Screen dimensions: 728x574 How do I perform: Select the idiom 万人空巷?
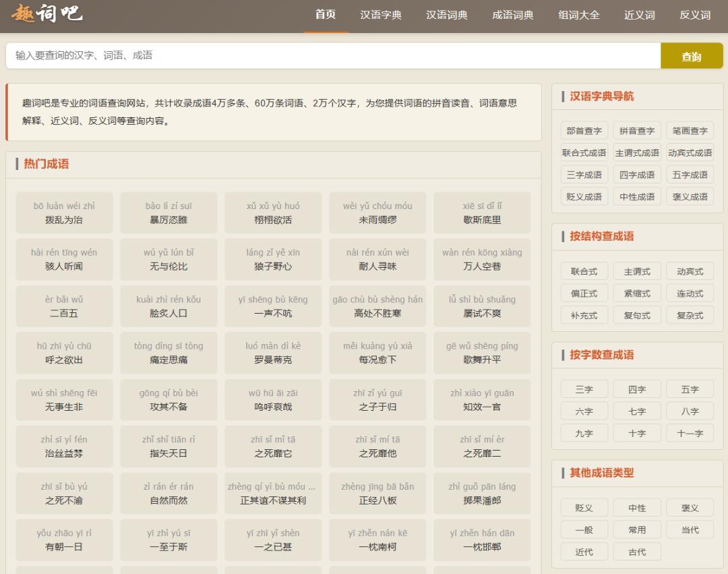point(482,259)
